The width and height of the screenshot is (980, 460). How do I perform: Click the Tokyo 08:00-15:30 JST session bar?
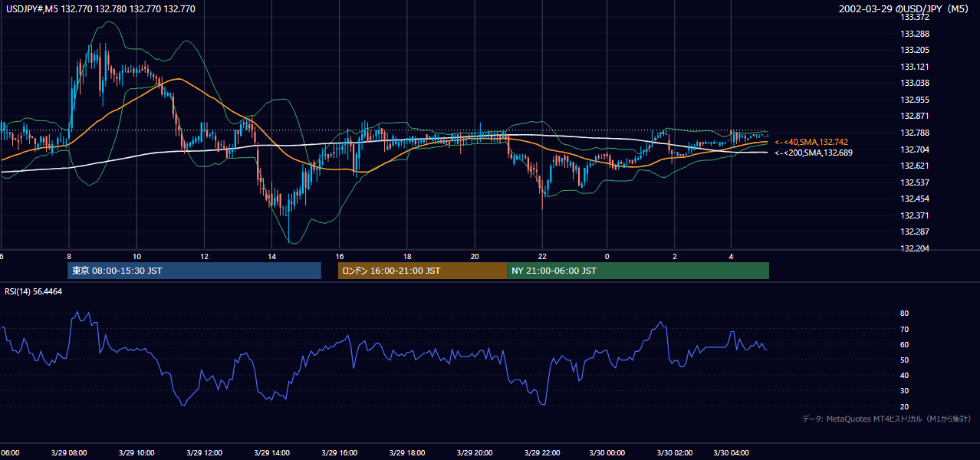194,271
